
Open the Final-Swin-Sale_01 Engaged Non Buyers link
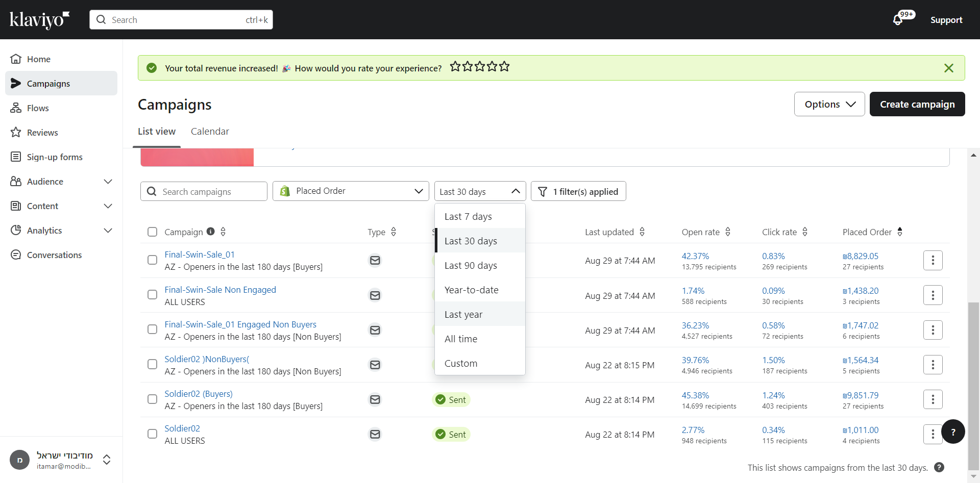point(240,324)
